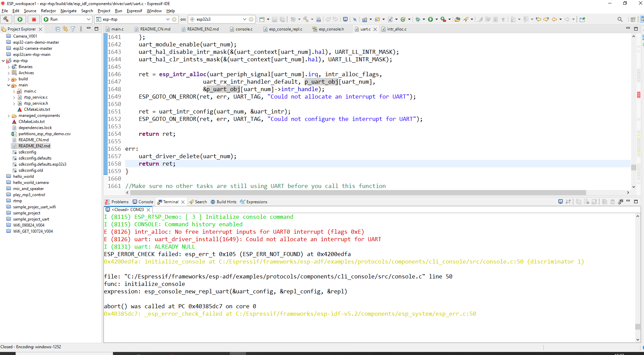644x355 pixels.
Task: Launch the project with the green Run button
Action: 20,19
